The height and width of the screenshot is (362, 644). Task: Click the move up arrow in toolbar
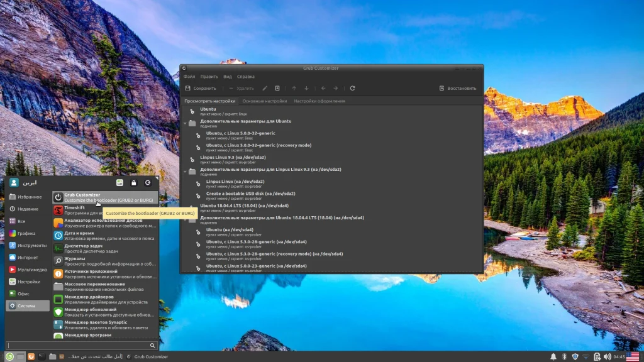294,89
